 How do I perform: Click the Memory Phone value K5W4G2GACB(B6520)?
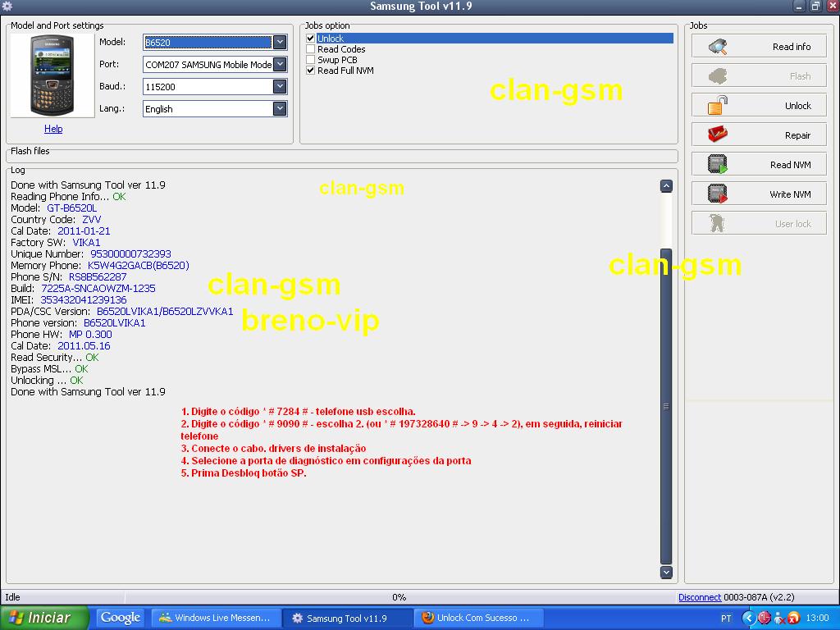(x=138, y=265)
